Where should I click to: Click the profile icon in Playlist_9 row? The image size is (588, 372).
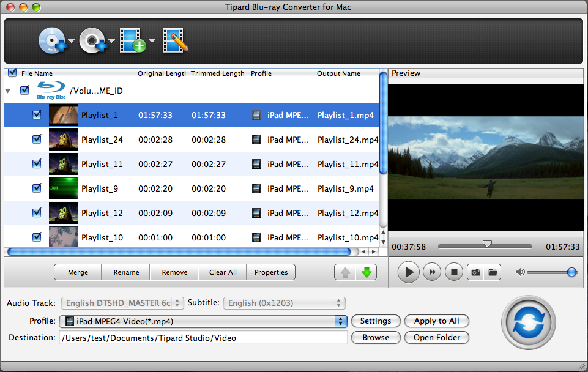(256, 188)
